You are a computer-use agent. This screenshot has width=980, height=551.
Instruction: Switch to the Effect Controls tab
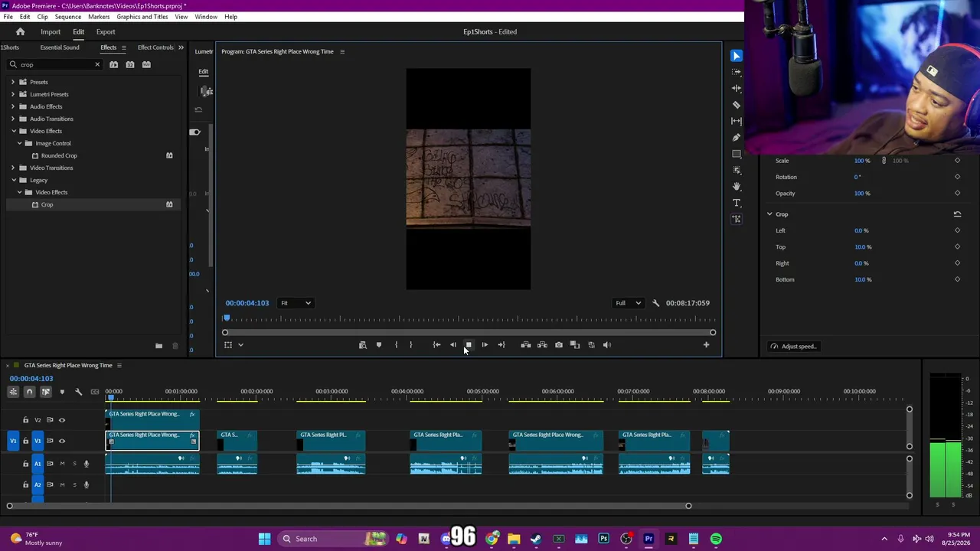click(x=155, y=47)
